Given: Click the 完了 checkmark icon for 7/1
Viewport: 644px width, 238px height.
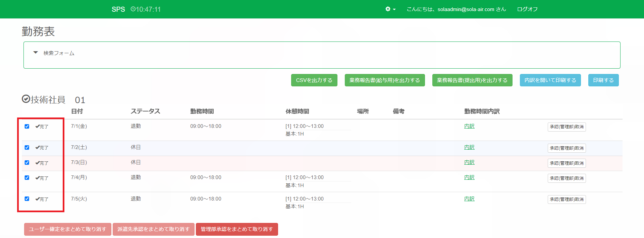Looking at the screenshot, I should 37,127.
